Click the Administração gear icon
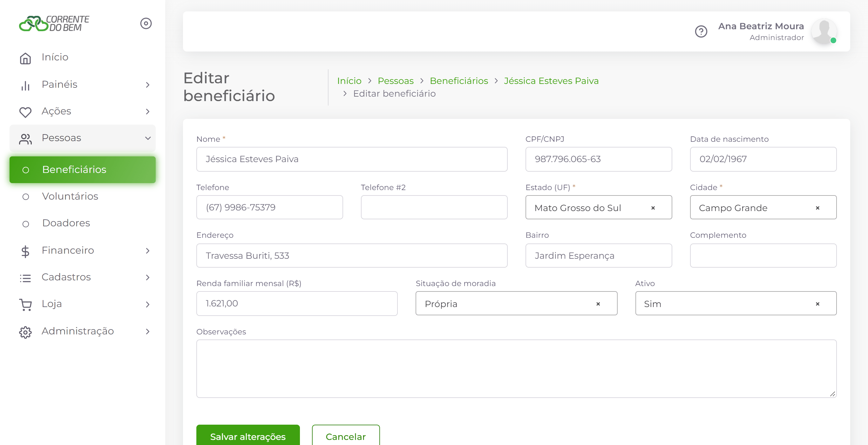 (x=25, y=332)
